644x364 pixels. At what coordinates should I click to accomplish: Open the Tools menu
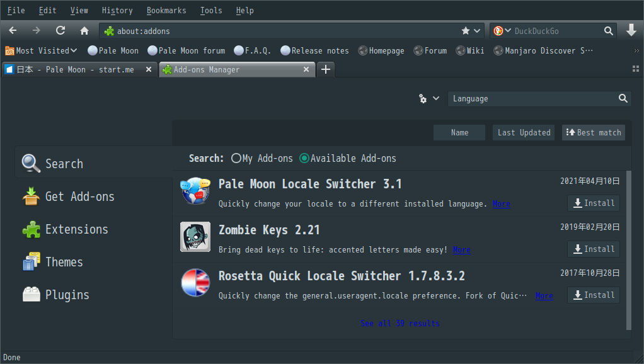(211, 10)
